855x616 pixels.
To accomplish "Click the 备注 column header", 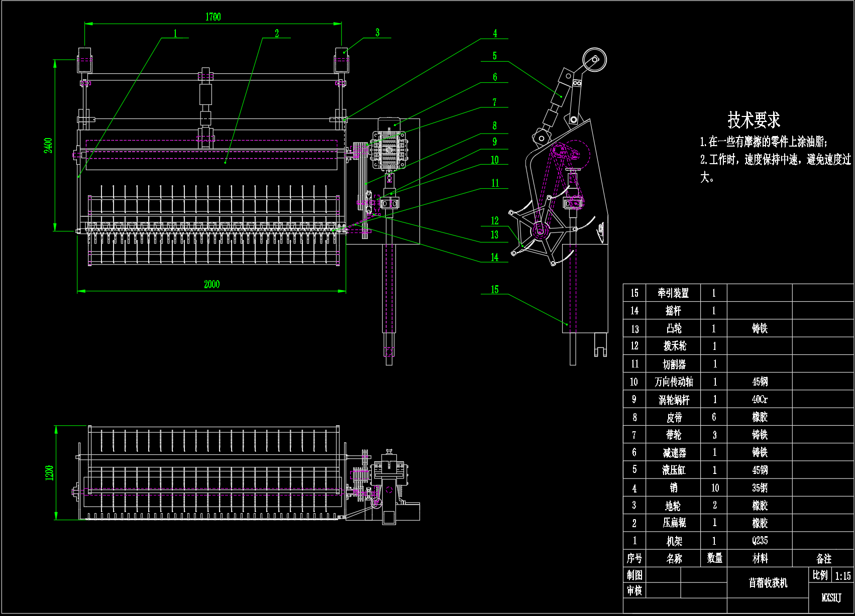I will [823, 558].
